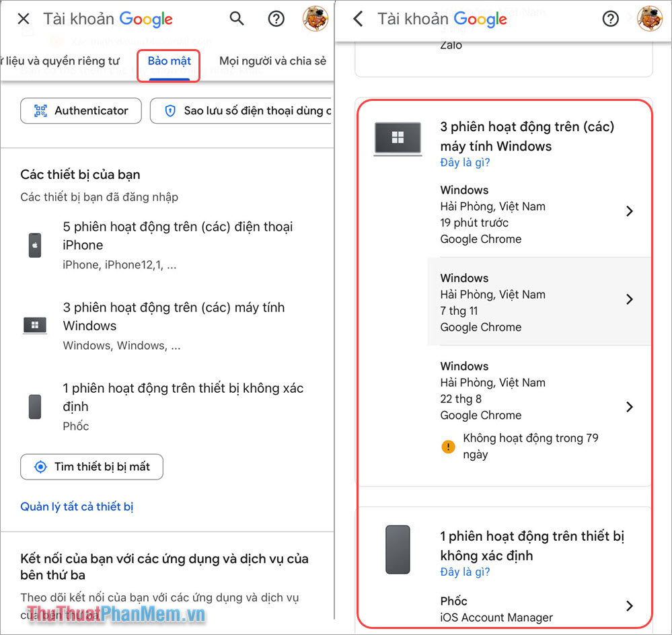This screenshot has height=635, width=672.
Task: Tap the back arrow beside Tài khoản Google
Action: pos(357,19)
